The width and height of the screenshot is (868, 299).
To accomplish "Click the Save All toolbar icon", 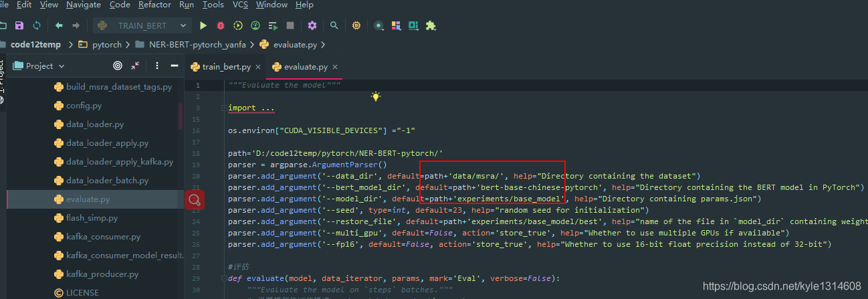I will [19, 25].
